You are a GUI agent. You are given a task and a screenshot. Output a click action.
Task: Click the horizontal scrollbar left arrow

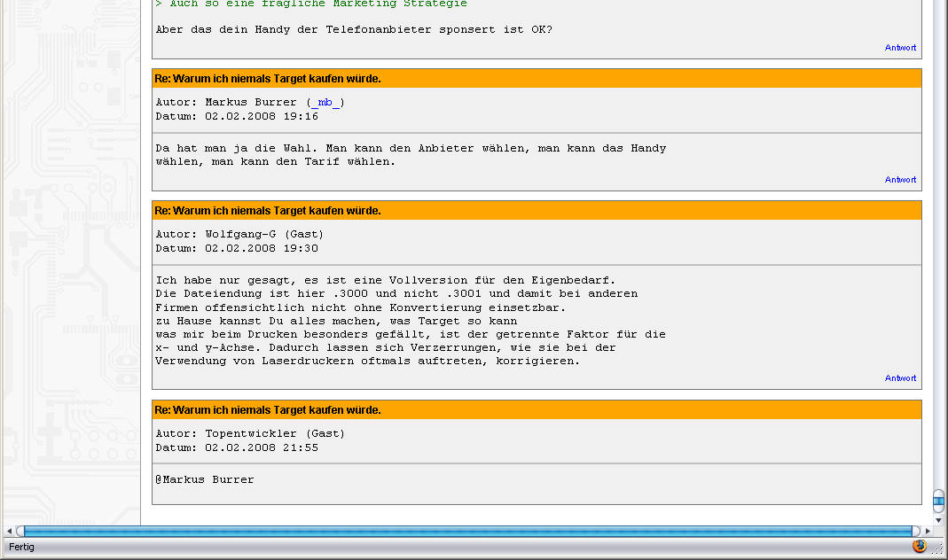[x=9, y=531]
